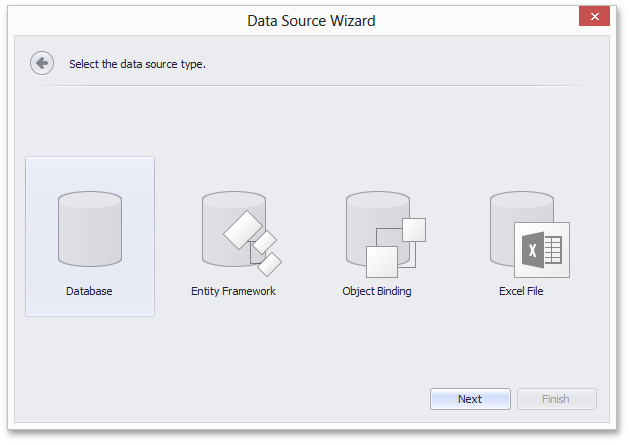Select the Excel File icon
The width and height of the screenshot is (630, 445).
[530, 234]
